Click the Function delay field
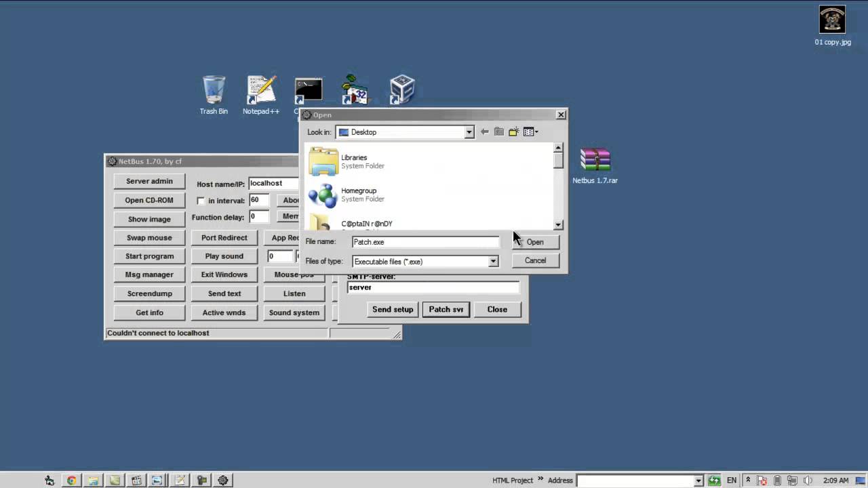 point(258,217)
